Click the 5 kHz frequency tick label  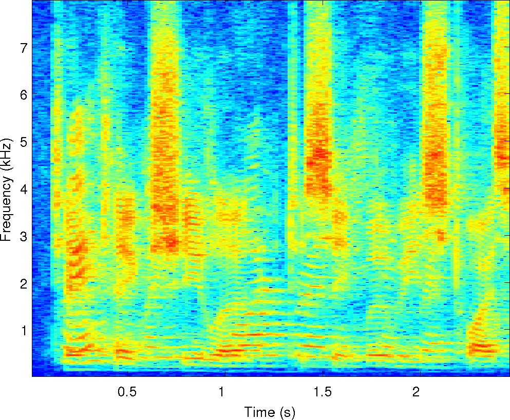click(x=24, y=142)
